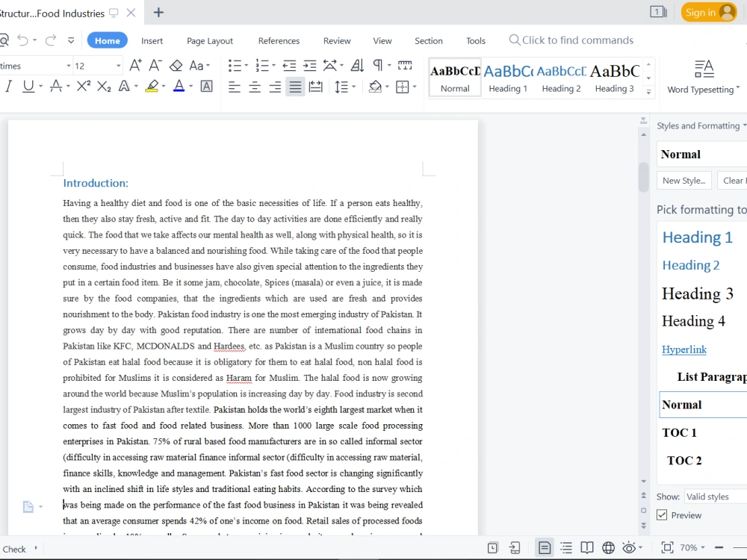Image resolution: width=747 pixels, height=560 pixels.
Task: Click the Distributed alignment icon
Action: point(315,87)
